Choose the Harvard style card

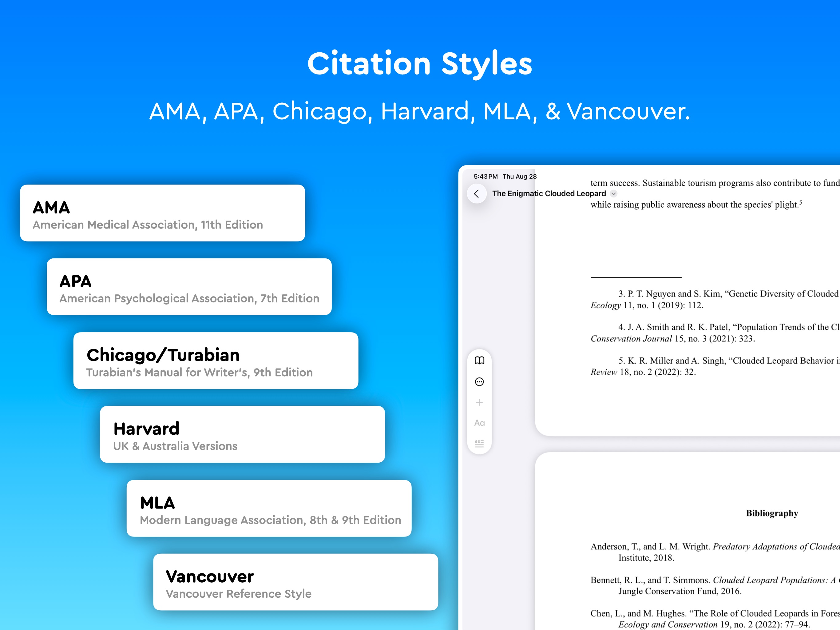(242, 434)
